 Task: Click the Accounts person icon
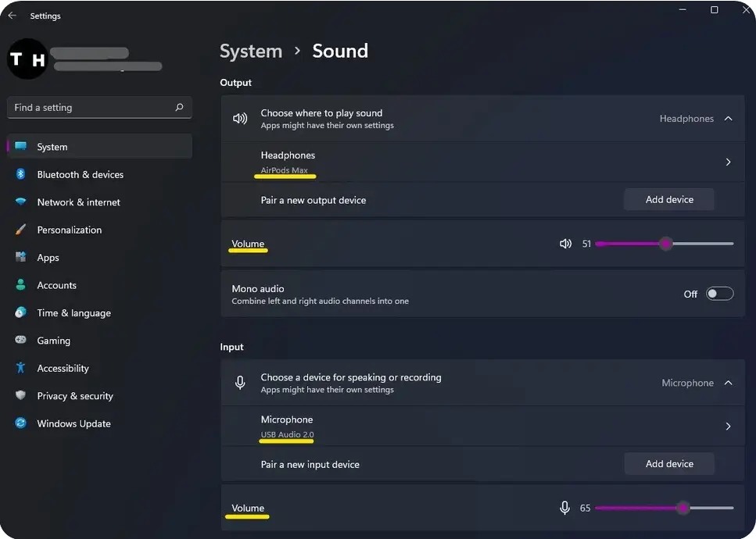21,284
